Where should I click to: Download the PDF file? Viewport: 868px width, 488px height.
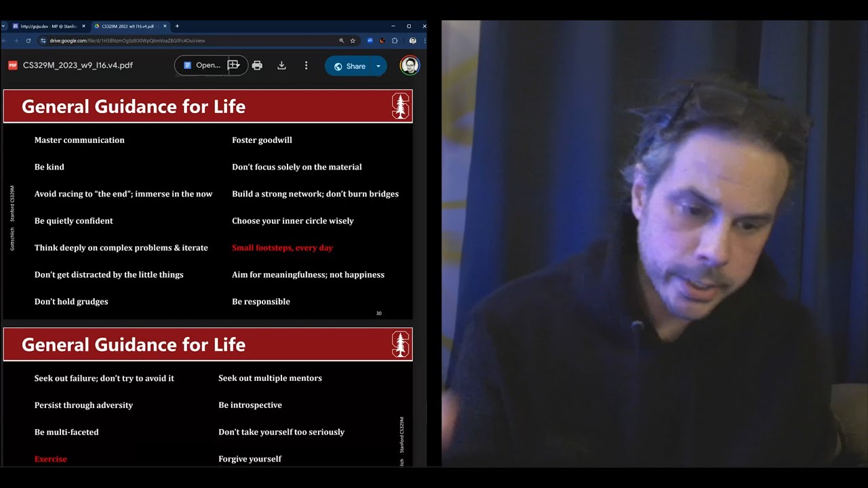click(281, 66)
